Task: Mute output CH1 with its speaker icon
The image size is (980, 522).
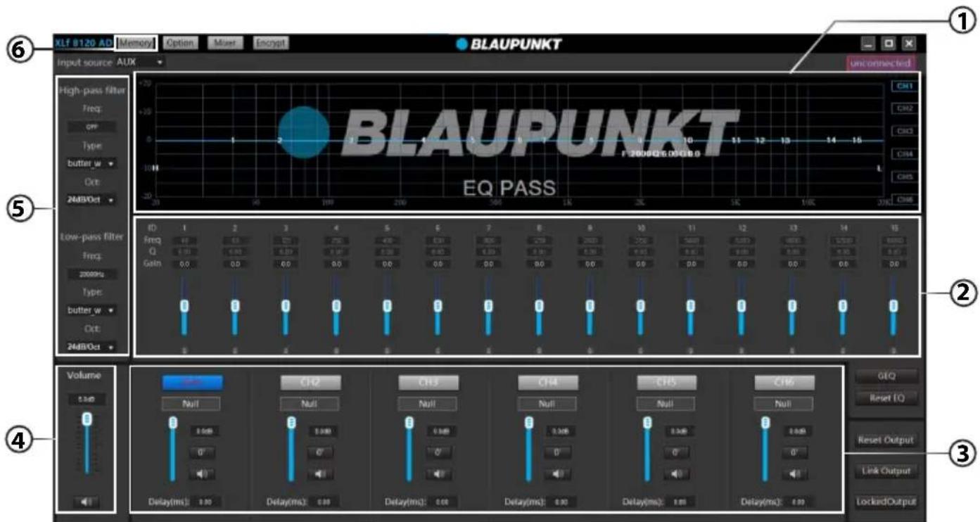Action: pos(203,473)
